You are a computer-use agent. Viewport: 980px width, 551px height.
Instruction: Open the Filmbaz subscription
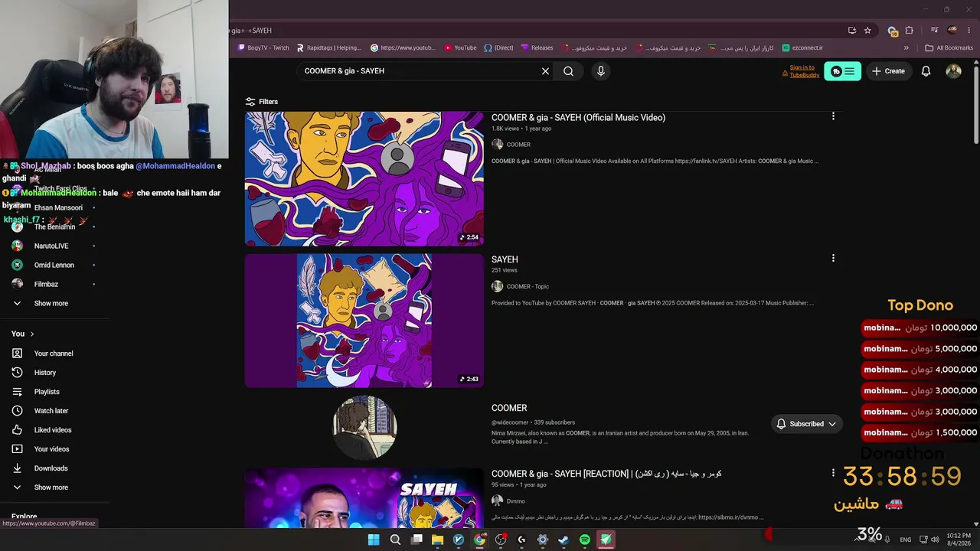click(46, 285)
